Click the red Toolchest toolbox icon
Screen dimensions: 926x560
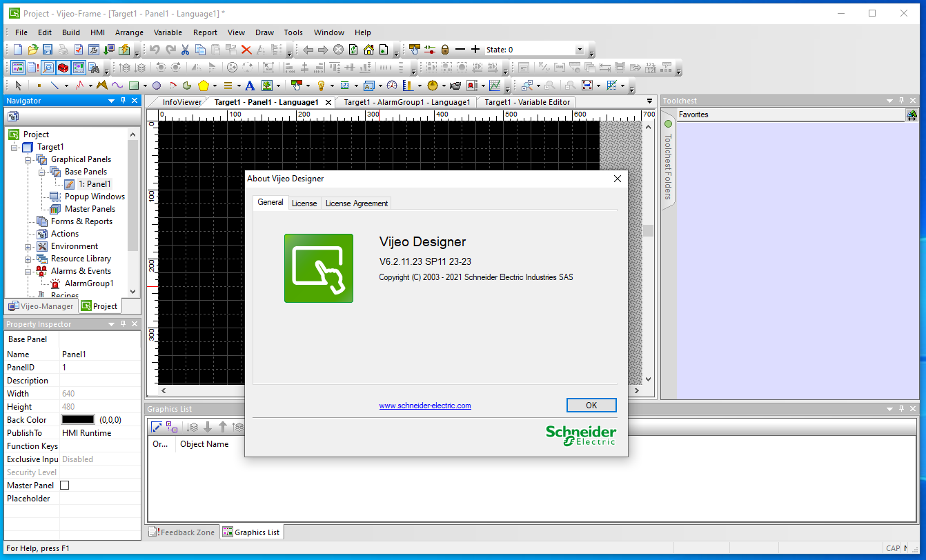point(63,68)
